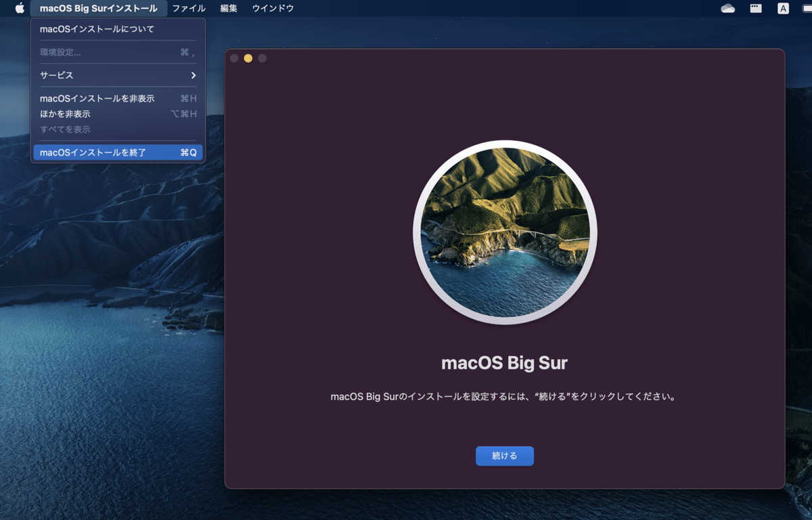This screenshot has height=520, width=812.
Task: Choose macOSインストールを終了
Action: [x=118, y=152]
